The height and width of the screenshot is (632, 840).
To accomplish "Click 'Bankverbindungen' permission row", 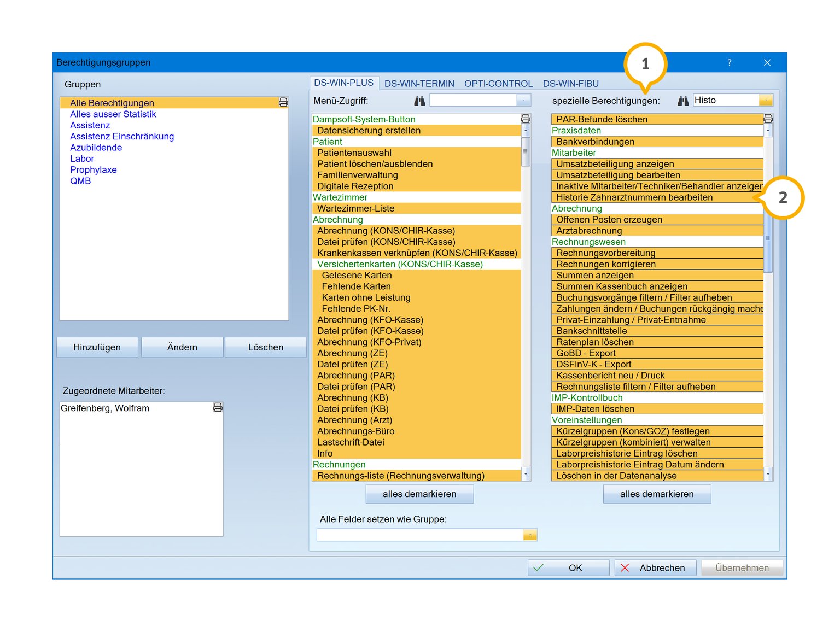I will click(657, 142).
